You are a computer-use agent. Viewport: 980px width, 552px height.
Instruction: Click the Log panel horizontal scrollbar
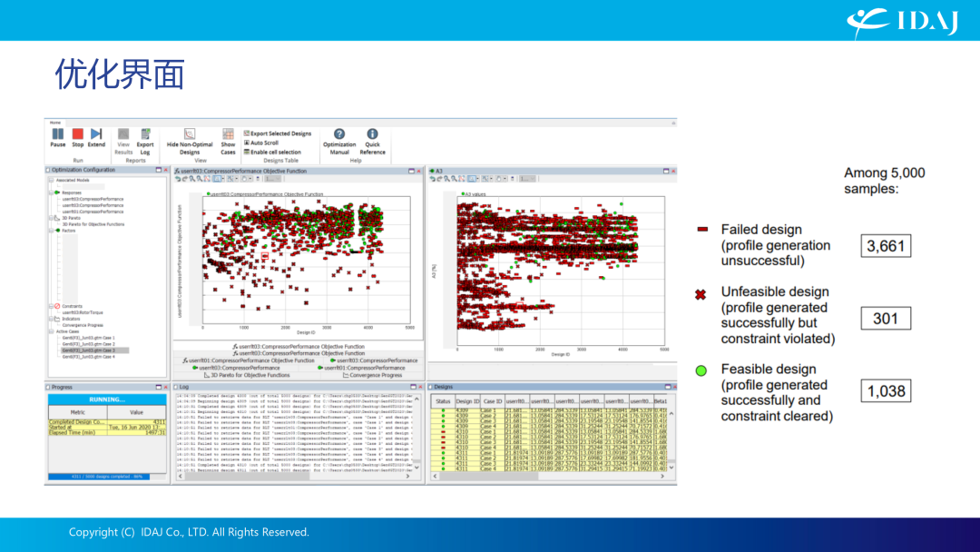[294, 477]
